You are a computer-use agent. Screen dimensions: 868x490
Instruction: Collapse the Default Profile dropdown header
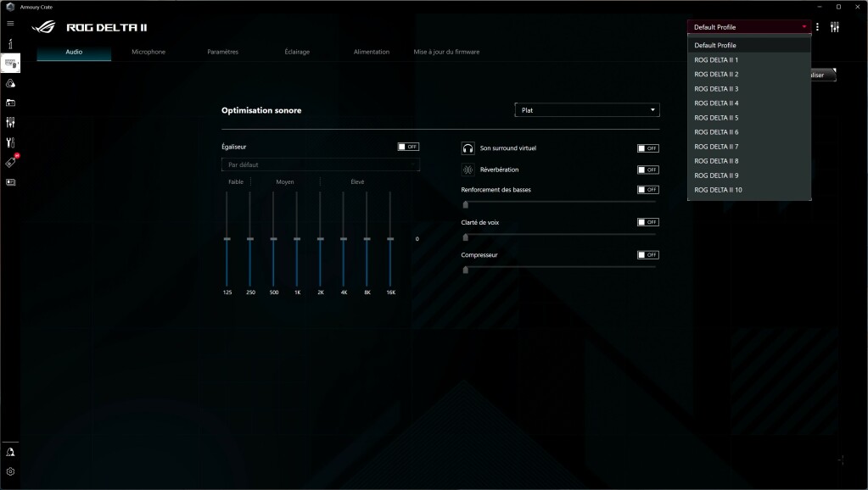[749, 26]
